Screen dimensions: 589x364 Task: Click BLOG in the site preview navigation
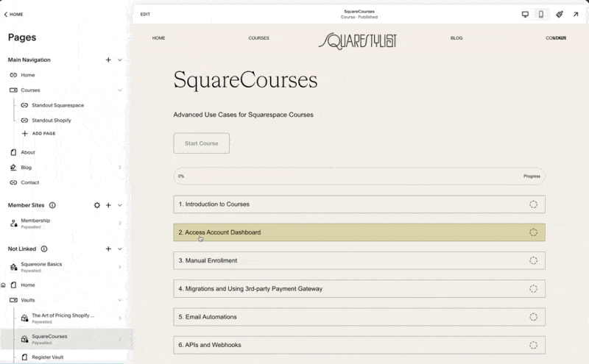[456, 38]
